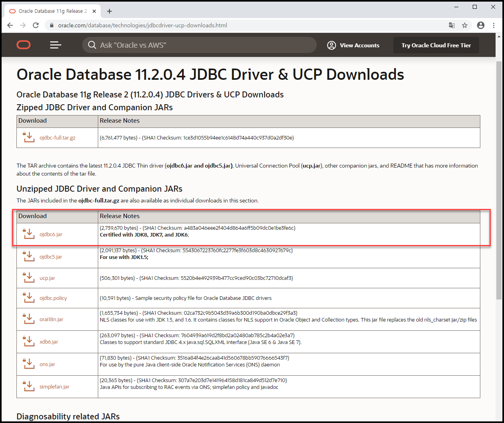Click the browser forward arrow
The image size is (504, 423).
[x=23, y=25]
